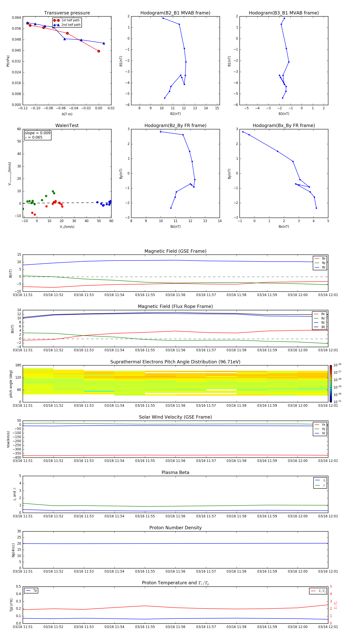
Task: Click 'Hodogram(B3_B1 MVAB frame)' title
Action: (x=284, y=13)
